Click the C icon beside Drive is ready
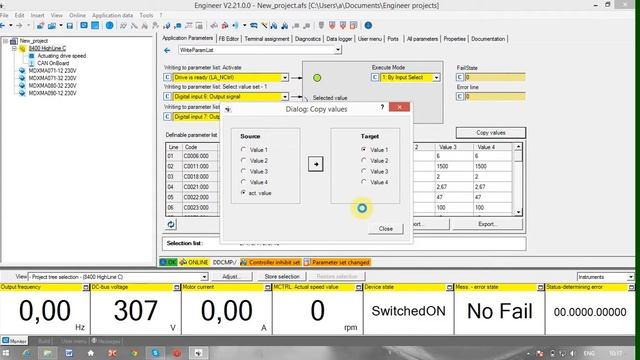Image resolution: width=640 pixels, height=360 pixels. (x=167, y=77)
